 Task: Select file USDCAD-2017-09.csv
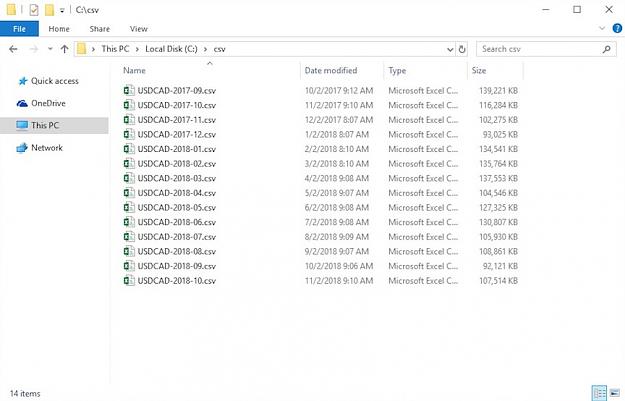[x=177, y=90]
